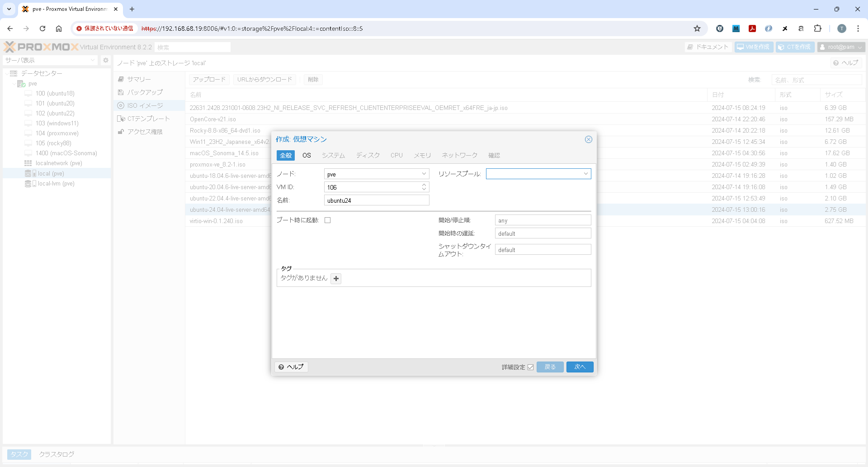The image size is (868, 467).
Task: Select the pve node in tree
Action: click(x=33, y=84)
